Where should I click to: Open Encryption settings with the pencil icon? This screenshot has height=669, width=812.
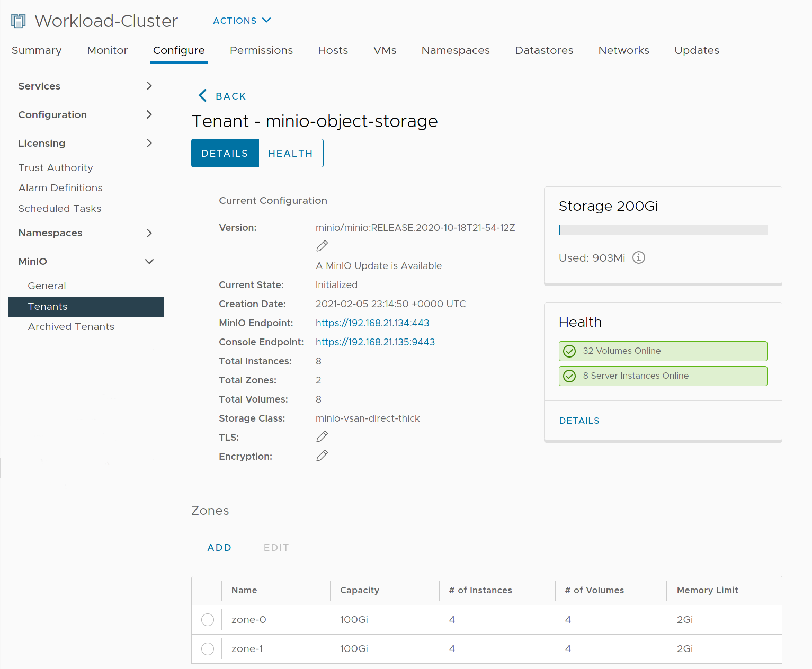point(322,456)
